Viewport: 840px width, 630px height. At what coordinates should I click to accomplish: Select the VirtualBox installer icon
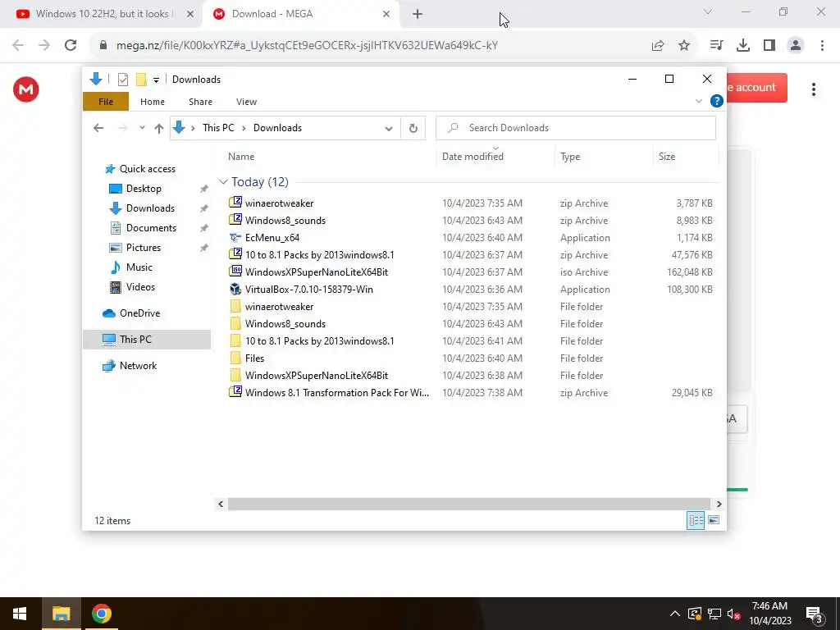coord(235,289)
